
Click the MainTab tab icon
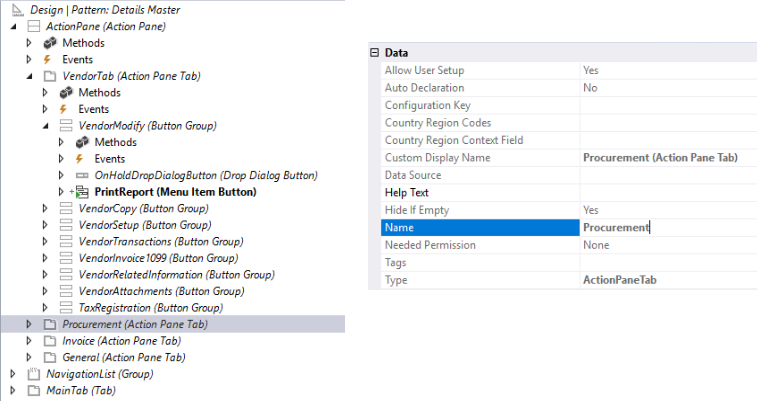click(x=33, y=390)
